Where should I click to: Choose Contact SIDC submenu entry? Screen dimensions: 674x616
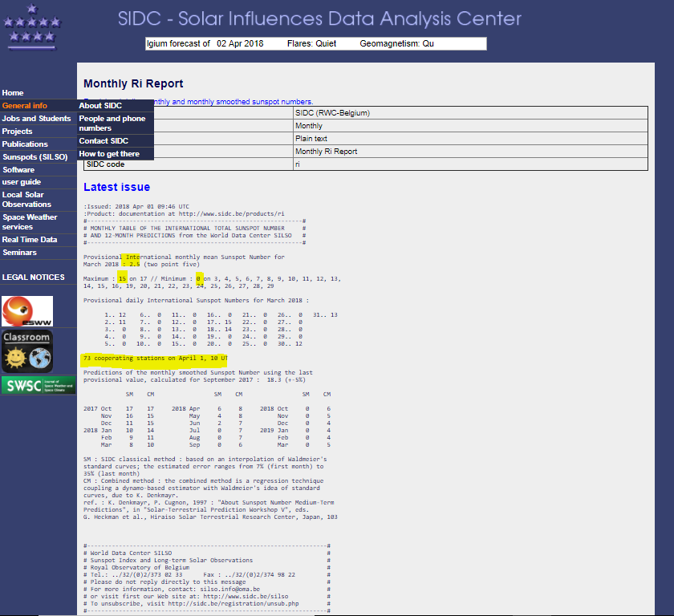104,141
